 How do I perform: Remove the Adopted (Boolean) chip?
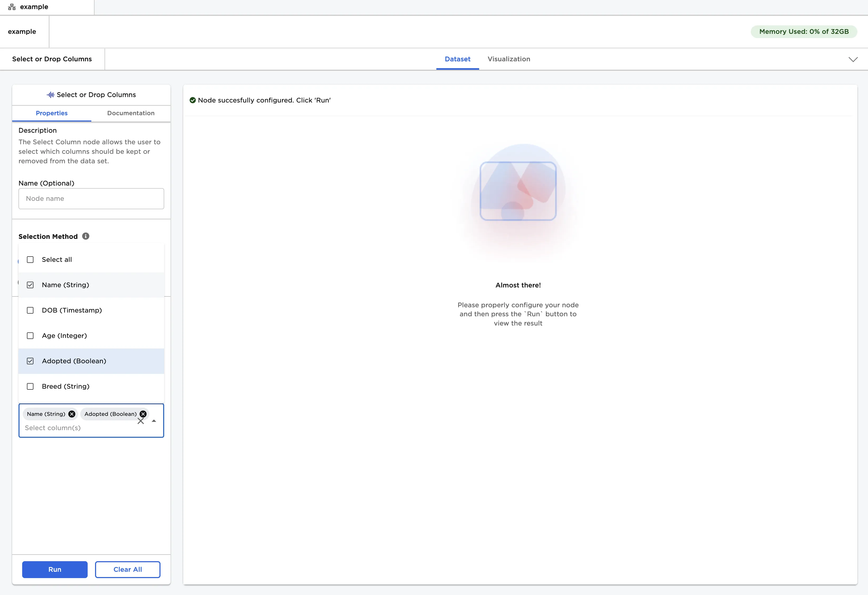(x=143, y=414)
